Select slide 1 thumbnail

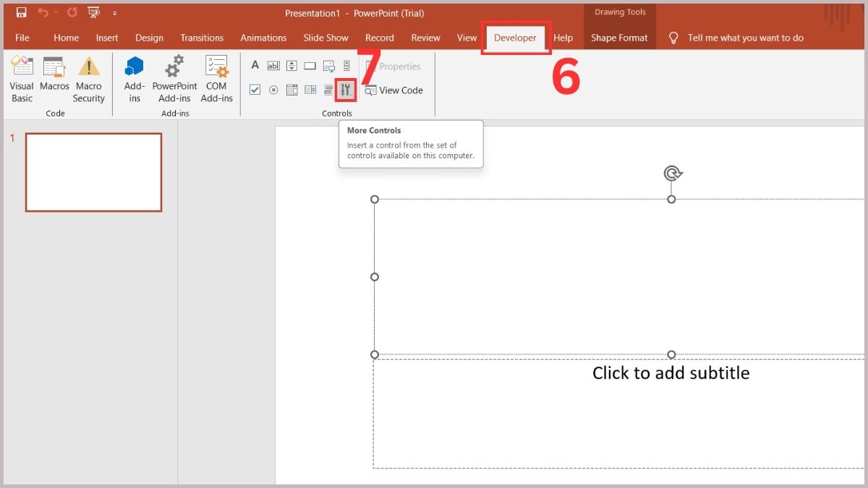[93, 172]
